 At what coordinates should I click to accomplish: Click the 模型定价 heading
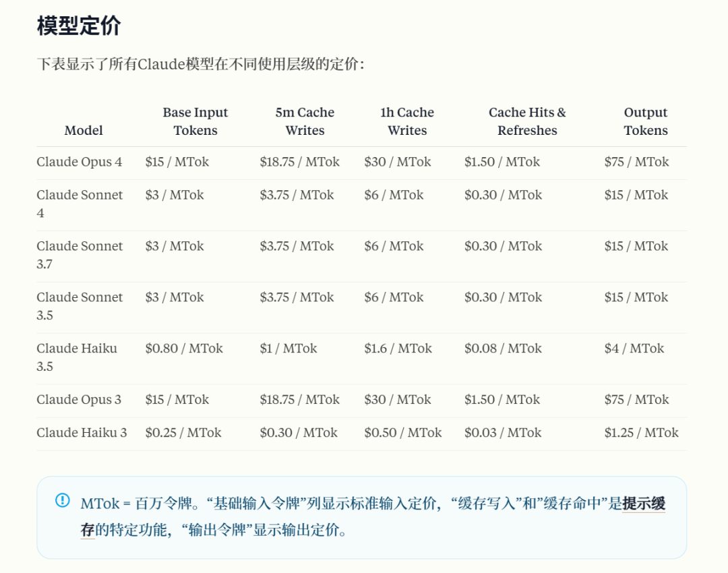(79, 26)
